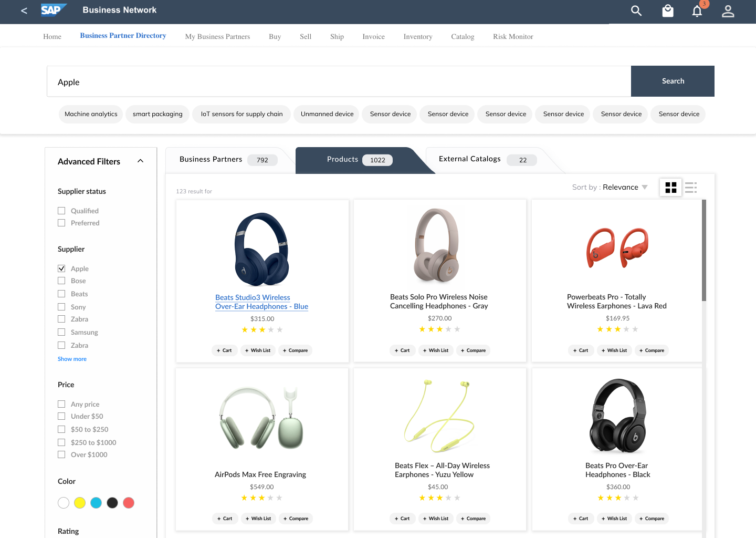Add AirPods Max to cart
Viewport: 756px width, 538px height.
[x=225, y=519]
